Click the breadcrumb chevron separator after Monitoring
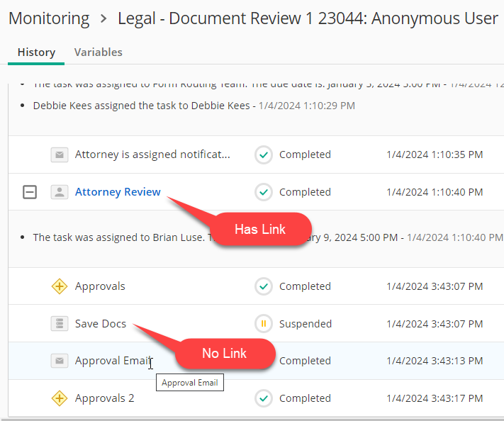504x421 pixels. coord(103,18)
